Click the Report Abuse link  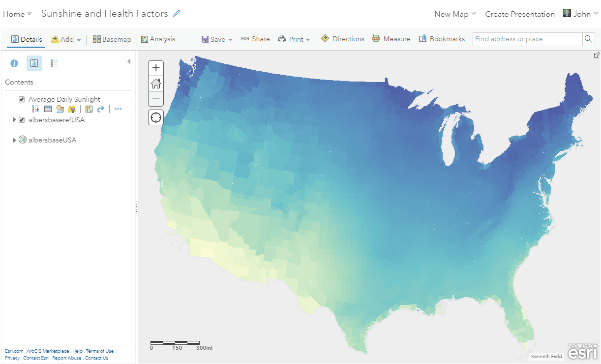pos(67,358)
